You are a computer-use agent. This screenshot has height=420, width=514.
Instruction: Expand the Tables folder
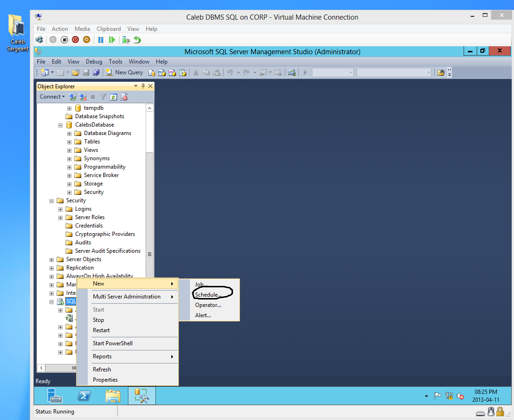click(x=69, y=142)
